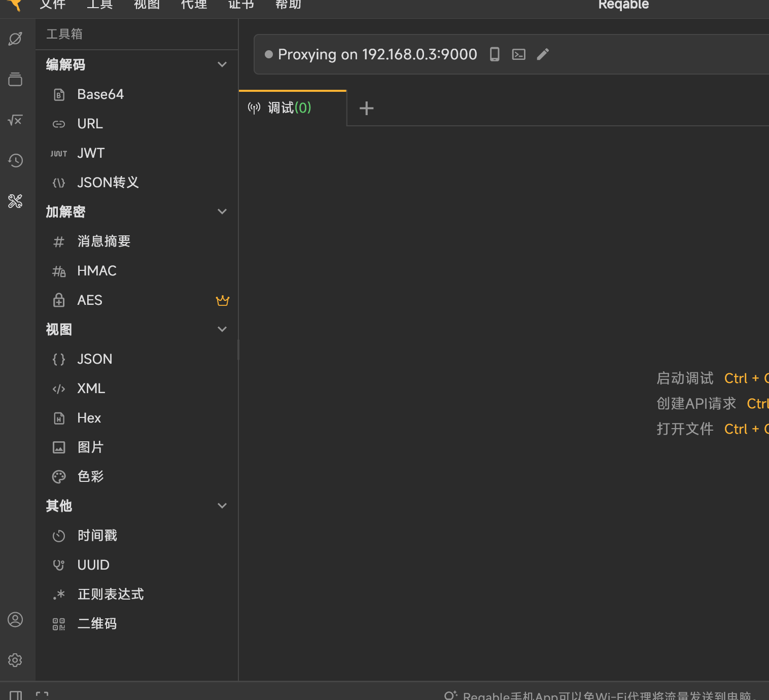This screenshot has height=700, width=769.
Task: Open the Hex viewer
Action: pos(89,417)
